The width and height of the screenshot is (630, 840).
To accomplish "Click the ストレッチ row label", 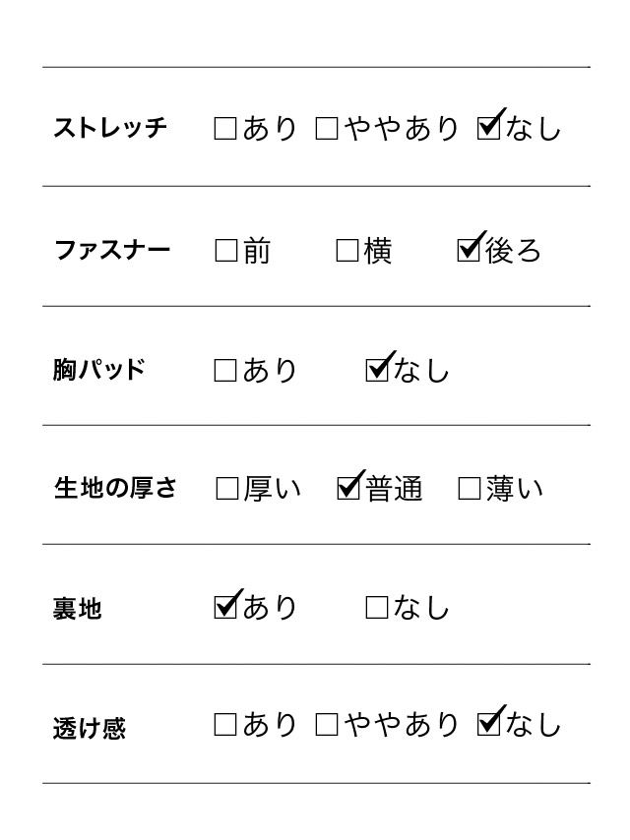I will click(110, 129).
